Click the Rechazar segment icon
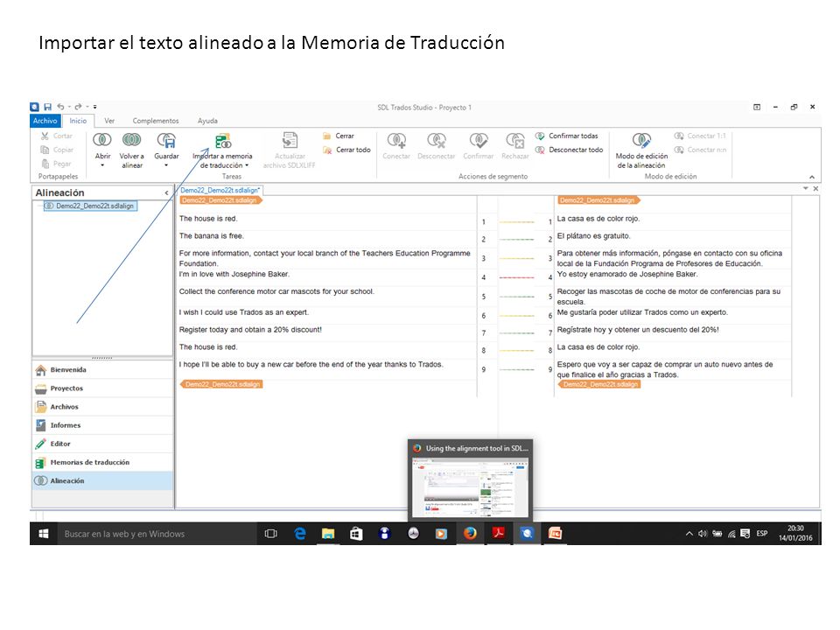 (515, 141)
